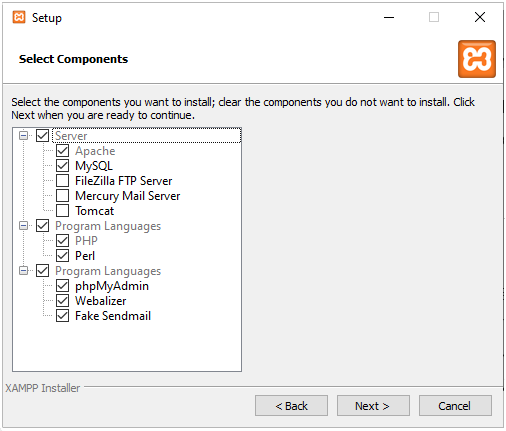Select the Apache tree label
The width and height of the screenshot is (506, 431).
[95, 151]
